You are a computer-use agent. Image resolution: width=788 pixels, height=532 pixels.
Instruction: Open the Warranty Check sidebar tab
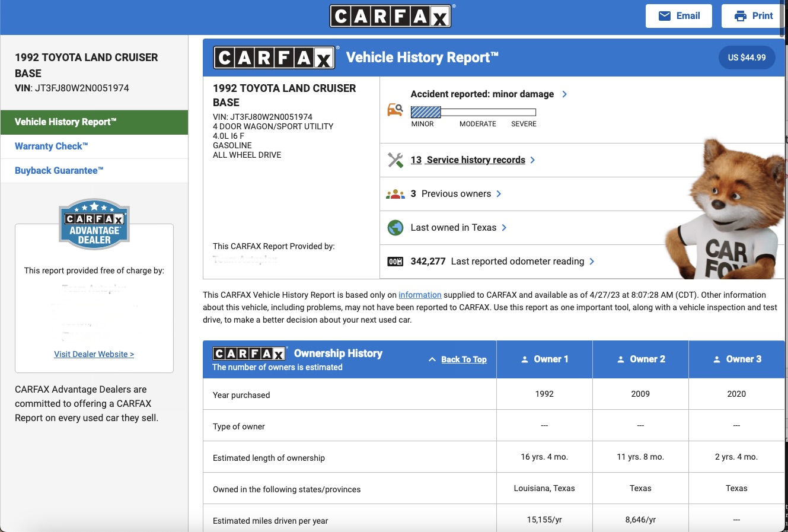pyautogui.click(x=94, y=146)
